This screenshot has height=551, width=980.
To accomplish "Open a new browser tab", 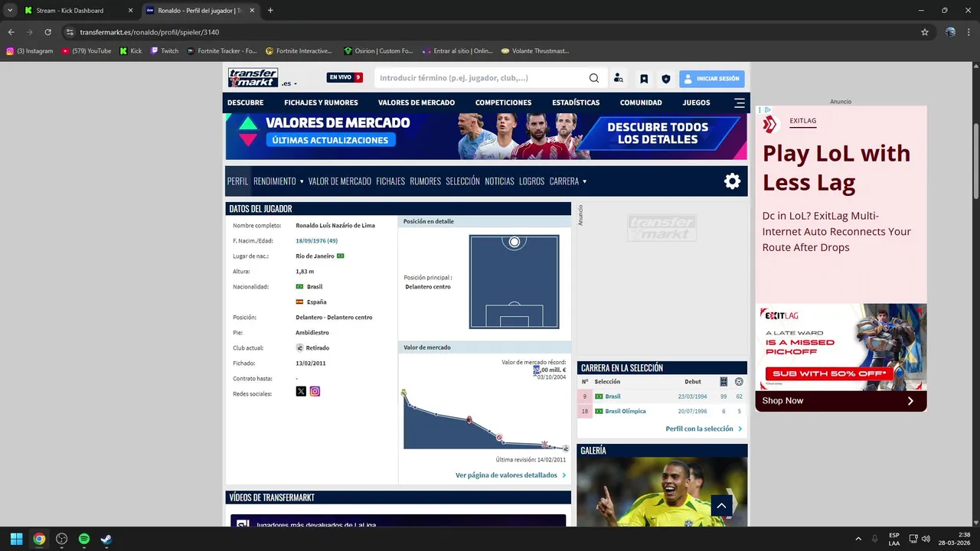I will [x=270, y=11].
